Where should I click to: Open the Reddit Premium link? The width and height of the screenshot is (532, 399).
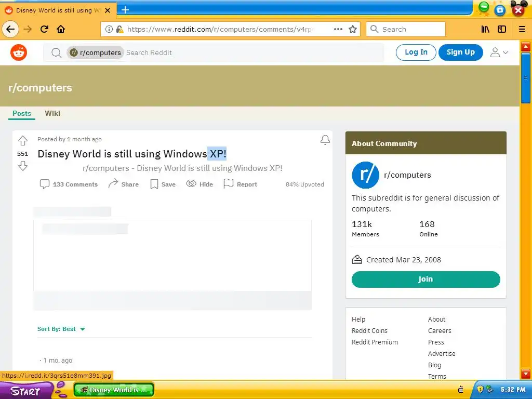pos(375,342)
